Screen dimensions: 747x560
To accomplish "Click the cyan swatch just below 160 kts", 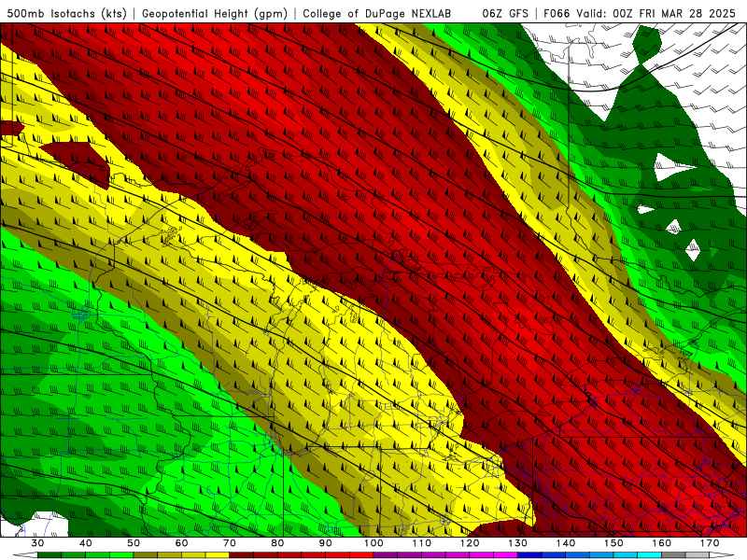I will click(649, 555).
